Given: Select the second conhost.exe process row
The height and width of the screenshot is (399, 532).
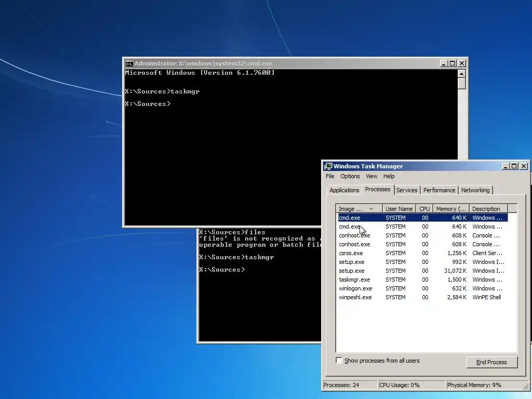Looking at the screenshot, I should [x=423, y=244].
